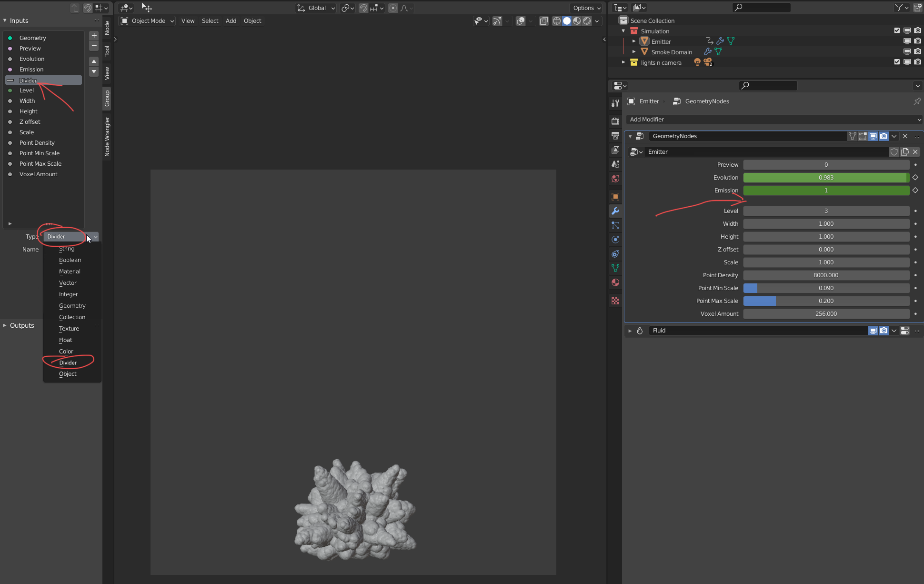Click the add input plus button
The width and height of the screenshot is (924, 584).
pos(94,35)
